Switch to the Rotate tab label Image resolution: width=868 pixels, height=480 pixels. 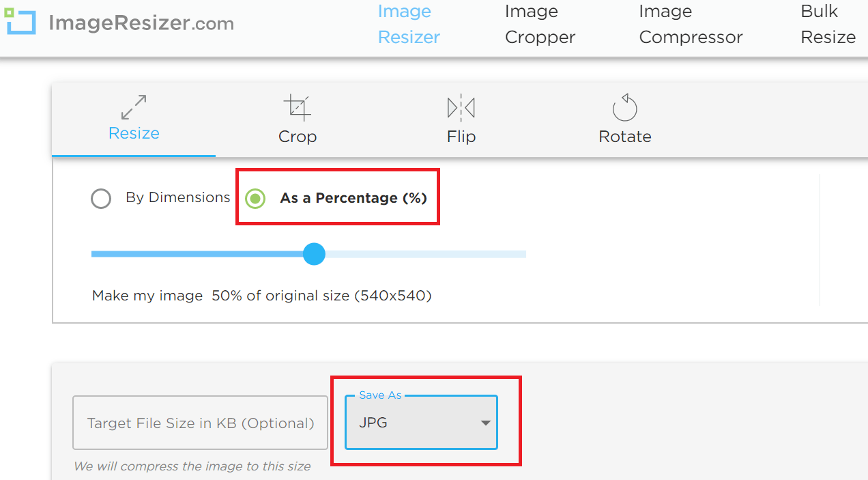coord(625,137)
